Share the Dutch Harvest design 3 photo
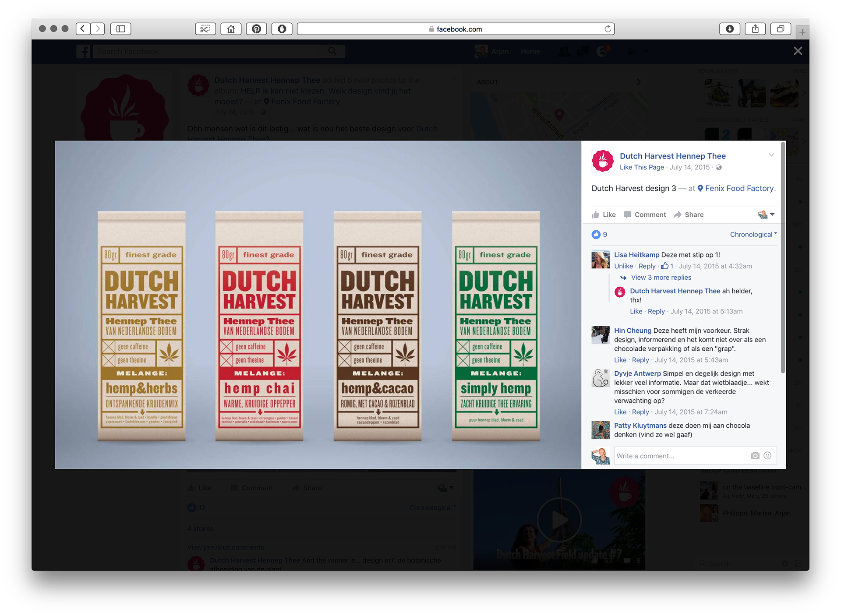This screenshot has width=841, height=616. tap(689, 215)
